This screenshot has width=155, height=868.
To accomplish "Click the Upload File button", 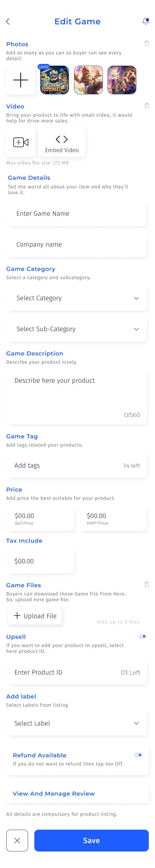I will coord(35,616).
